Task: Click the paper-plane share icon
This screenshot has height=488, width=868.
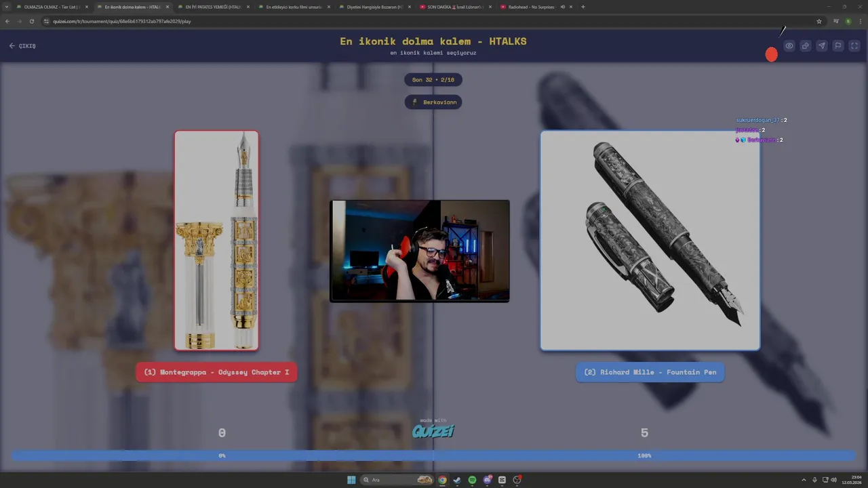Action: 821,46
